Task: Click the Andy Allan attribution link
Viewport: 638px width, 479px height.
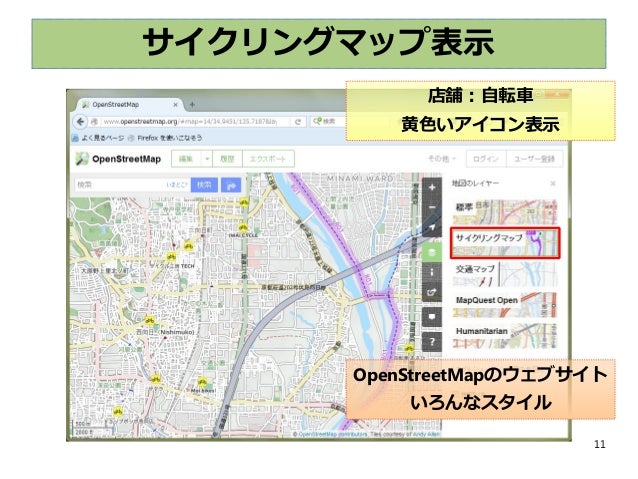Action: [427, 434]
